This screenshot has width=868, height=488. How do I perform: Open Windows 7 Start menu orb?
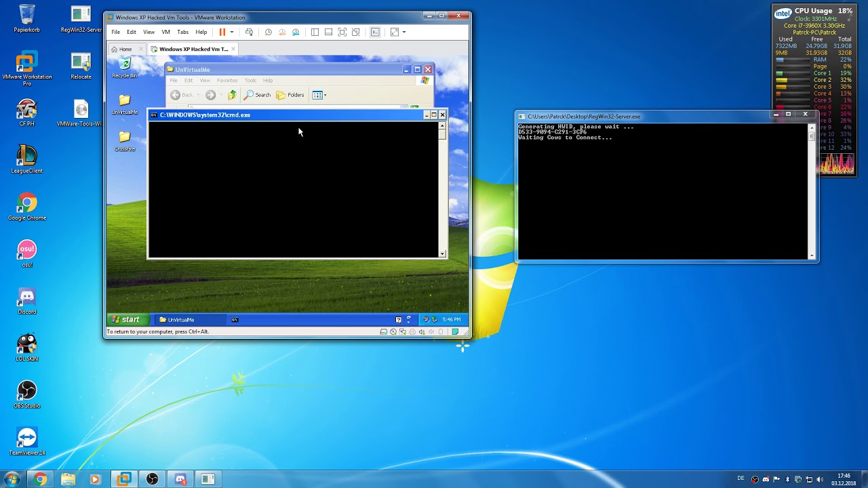pos(12,479)
